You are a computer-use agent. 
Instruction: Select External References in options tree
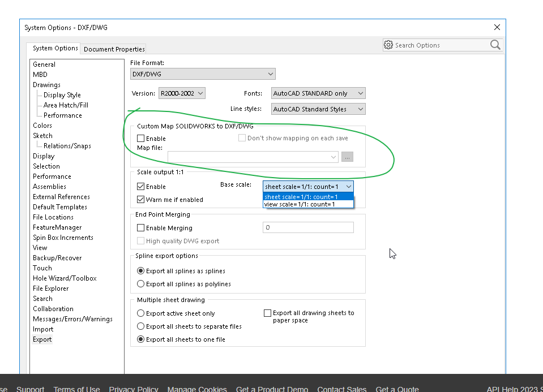(61, 197)
